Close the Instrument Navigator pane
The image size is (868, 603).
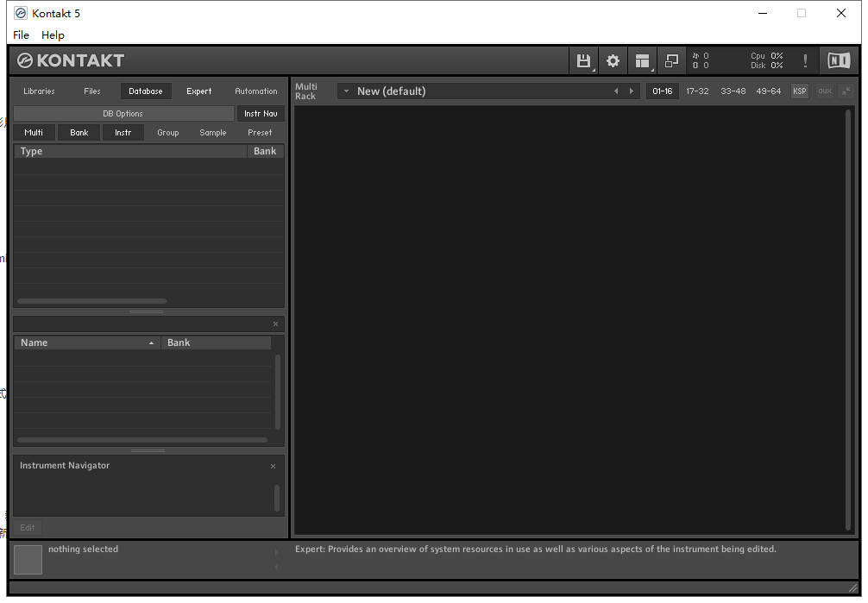273,466
